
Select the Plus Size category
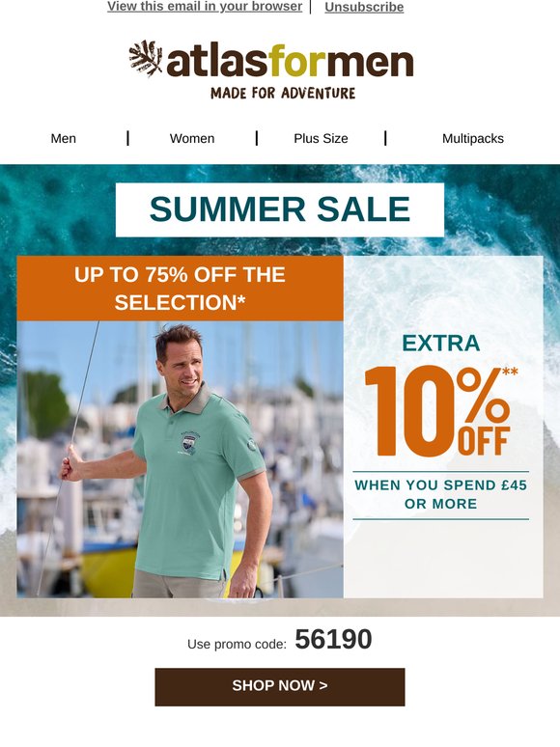321,139
